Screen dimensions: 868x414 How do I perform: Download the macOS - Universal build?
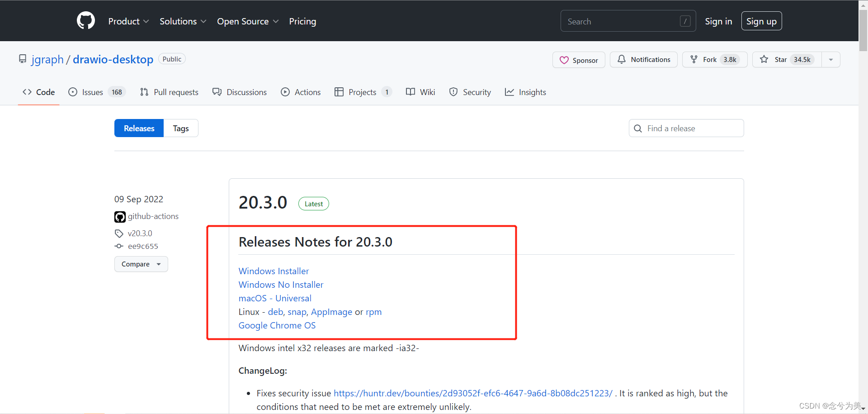(x=275, y=298)
